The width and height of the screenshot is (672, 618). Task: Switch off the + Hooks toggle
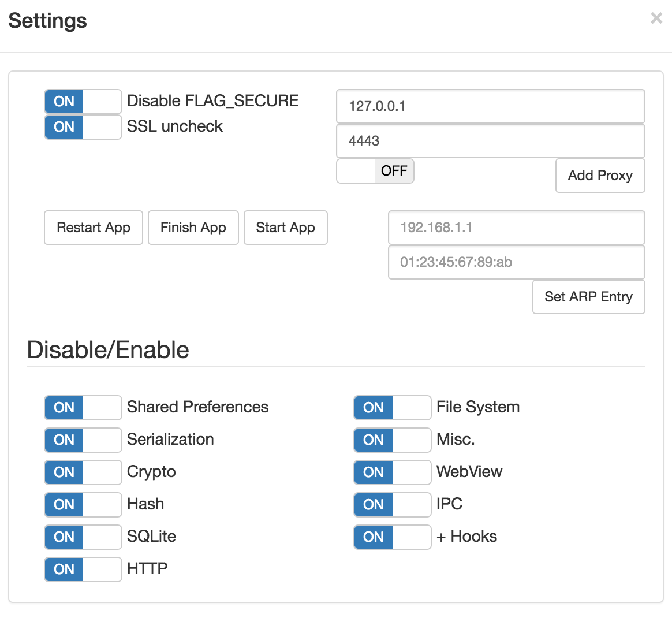(x=392, y=537)
